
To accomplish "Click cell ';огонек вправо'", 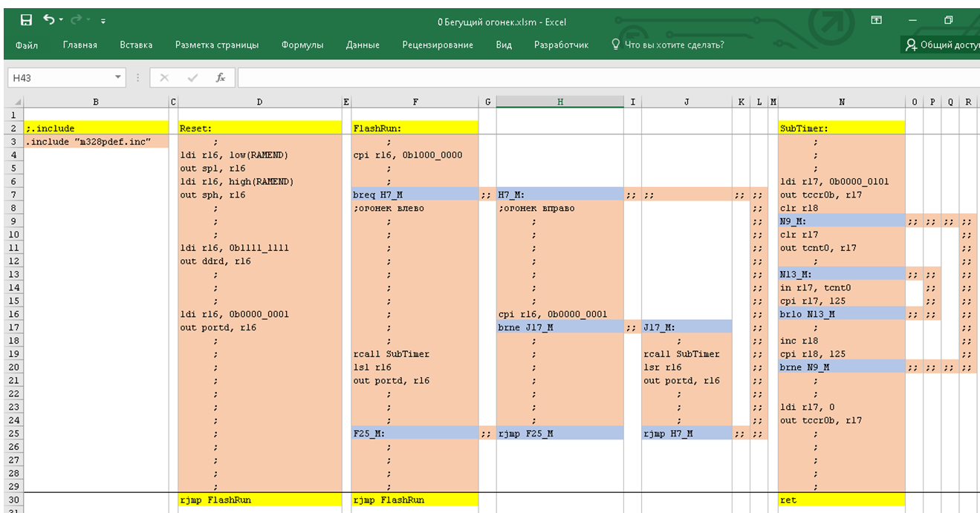I will (559, 209).
